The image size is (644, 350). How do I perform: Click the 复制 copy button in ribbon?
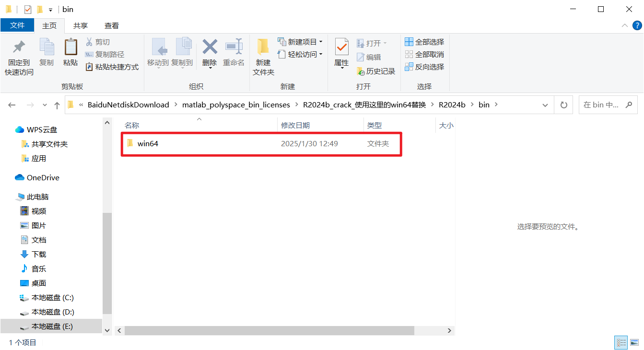(x=47, y=53)
